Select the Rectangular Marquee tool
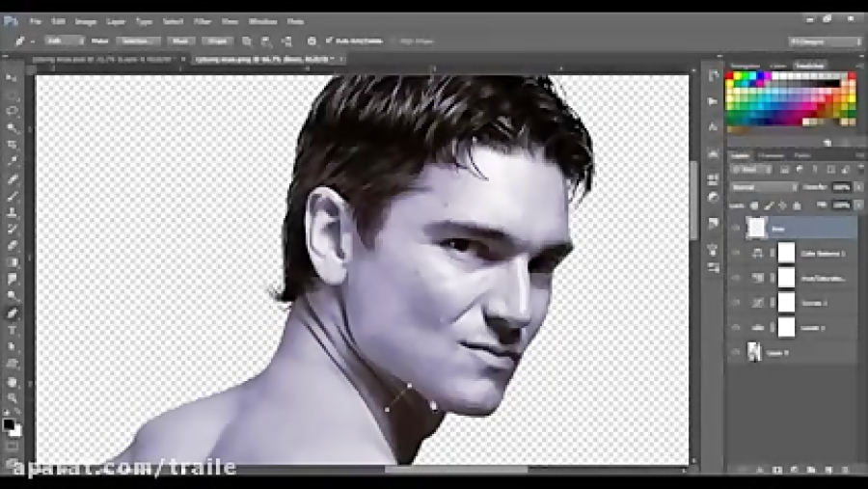This screenshot has height=489, width=868. 12,95
